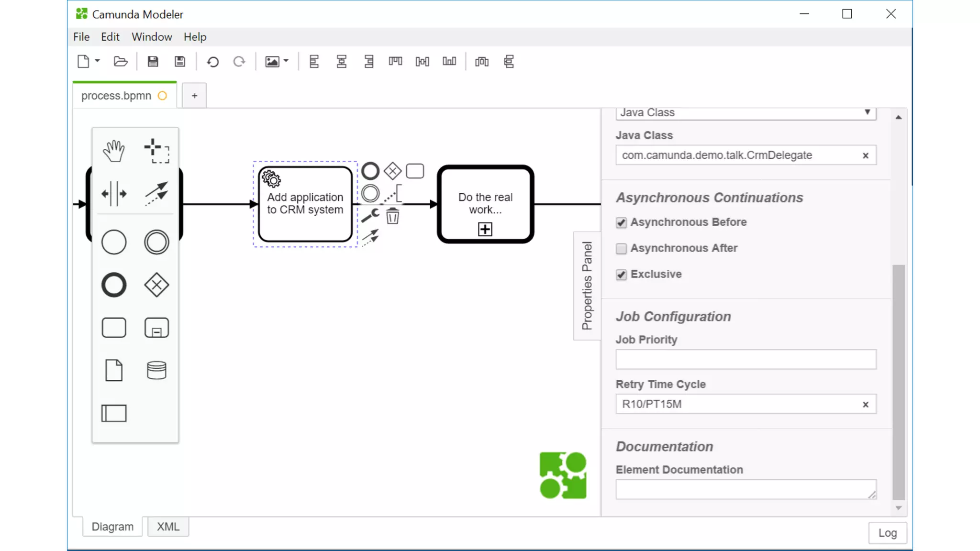Screen dimensions: 980x551
Task: Open wrench change-type menu on task
Action: pyautogui.click(x=370, y=216)
